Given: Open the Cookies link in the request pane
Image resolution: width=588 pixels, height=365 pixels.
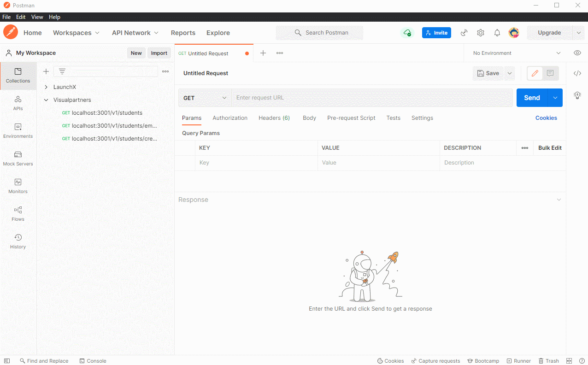Looking at the screenshot, I should point(546,118).
